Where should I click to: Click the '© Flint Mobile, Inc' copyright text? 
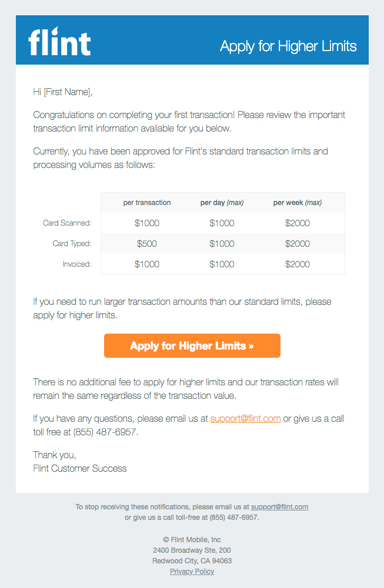(192, 540)
